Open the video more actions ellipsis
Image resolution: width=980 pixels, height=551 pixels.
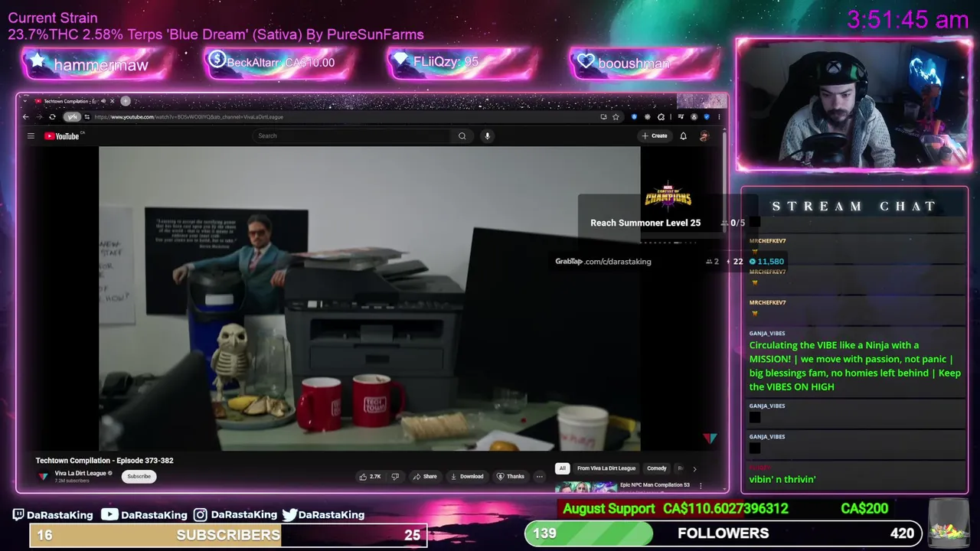(x=539, y=476)
